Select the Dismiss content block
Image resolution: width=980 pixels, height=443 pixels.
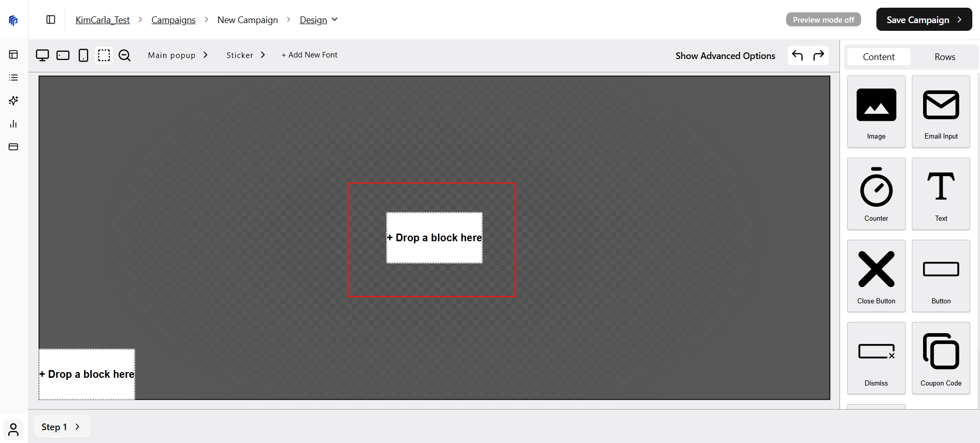876,358
